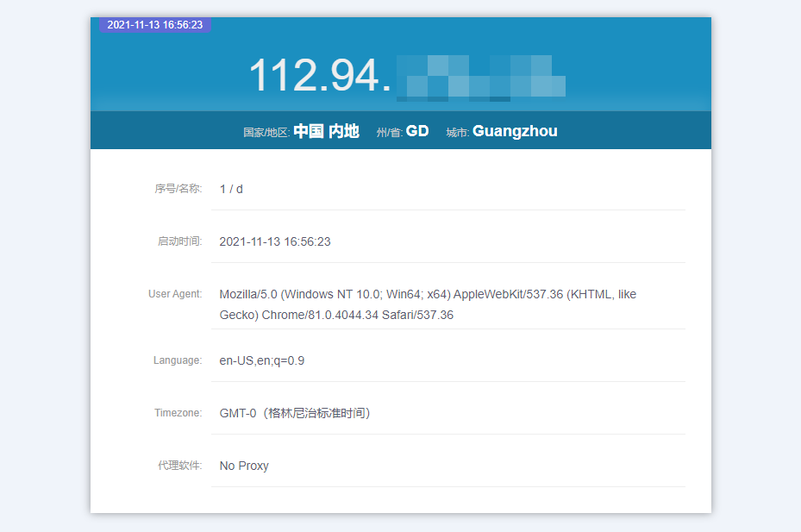Click the Timezone label
801x532 pixels.
178,413
